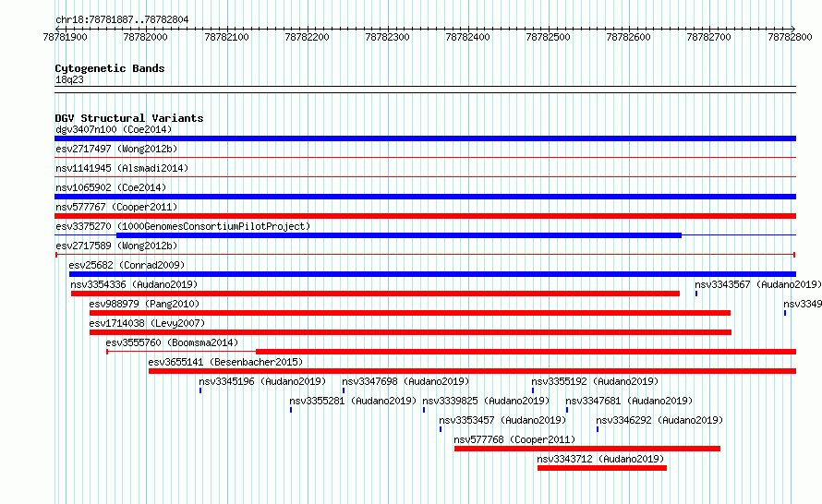Select the blue bar under esv25682

click(x=432, y=274)
